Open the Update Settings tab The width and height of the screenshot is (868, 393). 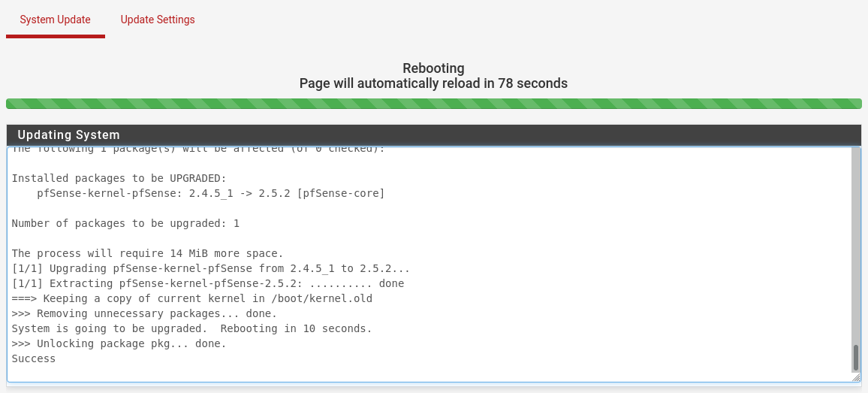coord(158,20)
